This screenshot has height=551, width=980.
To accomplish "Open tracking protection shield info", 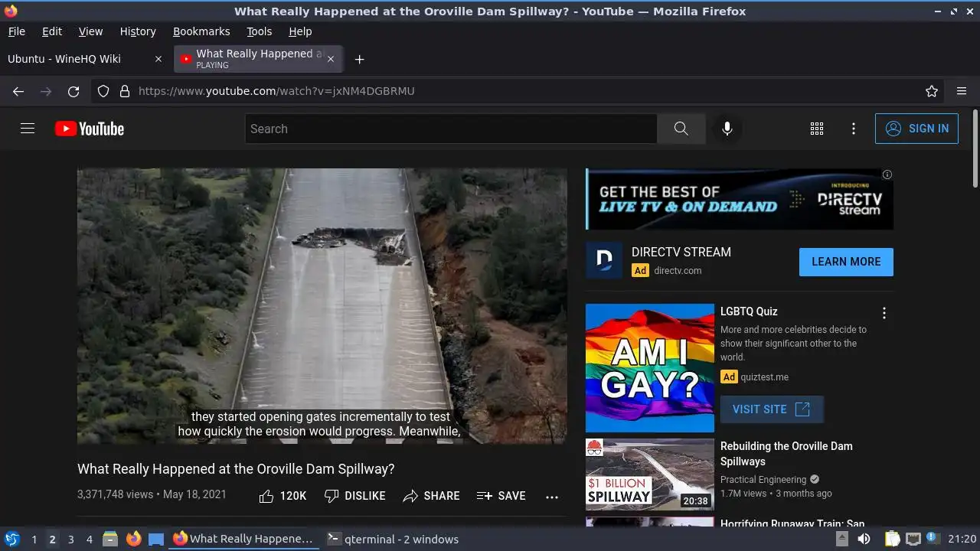I will [103, 91].
